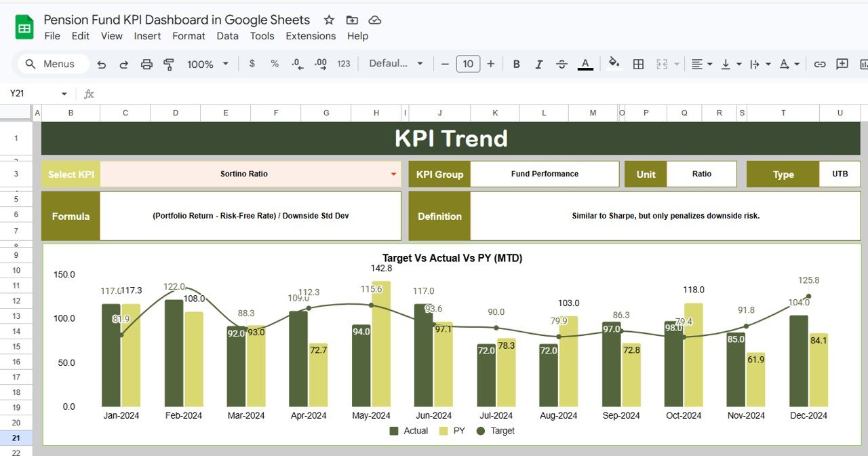Open the Menus search box

[x=52, y=64]
